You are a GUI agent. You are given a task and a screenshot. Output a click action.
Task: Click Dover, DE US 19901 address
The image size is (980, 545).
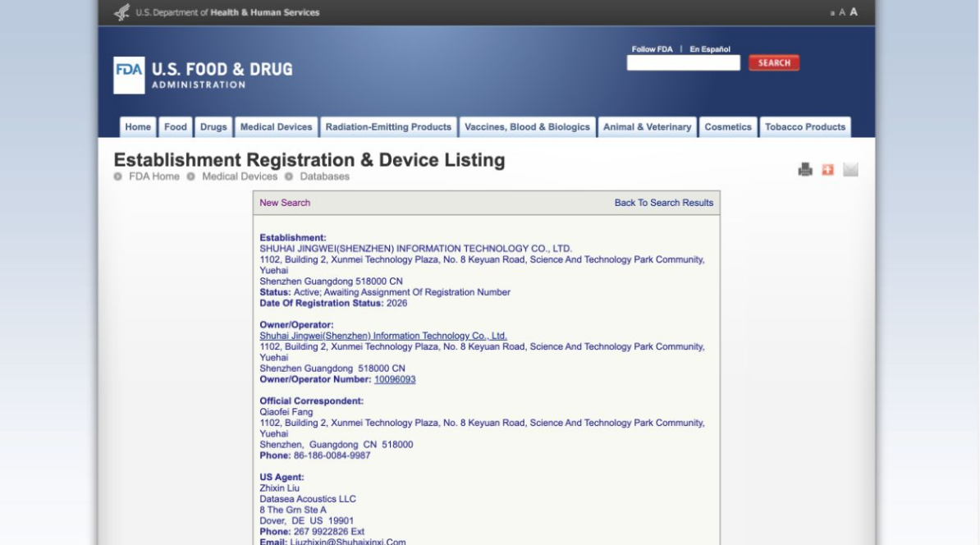click(x=306, y=520)
